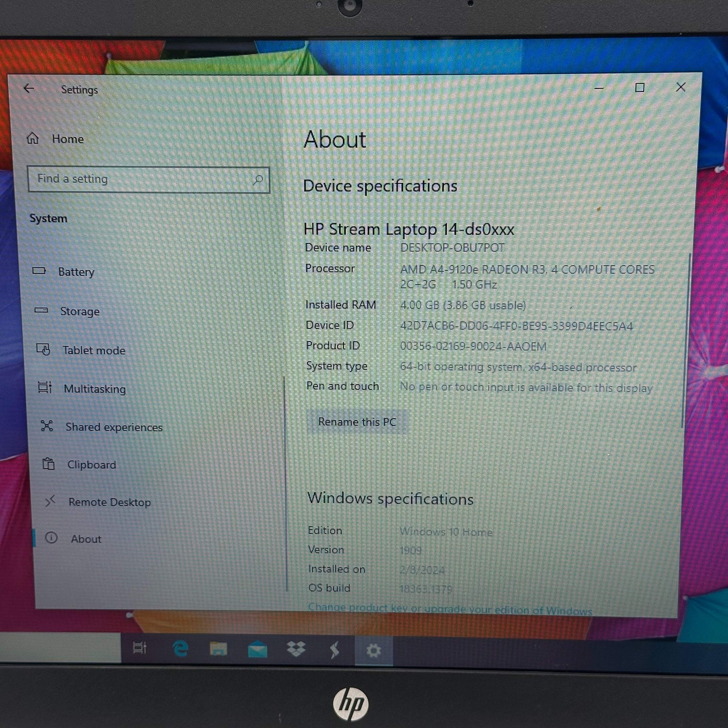Click the Battery icon in sidebar
This screenshot has height=728, width=728.
(39, 271)
